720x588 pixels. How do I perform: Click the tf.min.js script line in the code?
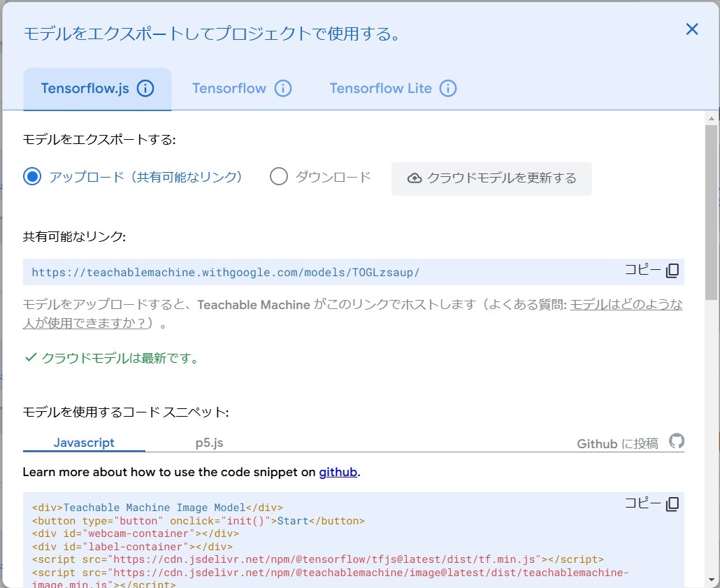tap(318, 559)
